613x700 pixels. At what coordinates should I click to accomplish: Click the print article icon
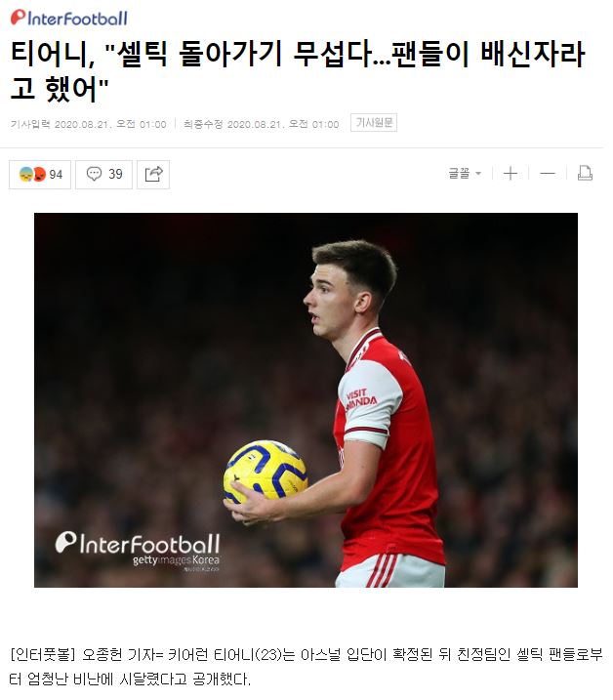(x=585, y=173)
